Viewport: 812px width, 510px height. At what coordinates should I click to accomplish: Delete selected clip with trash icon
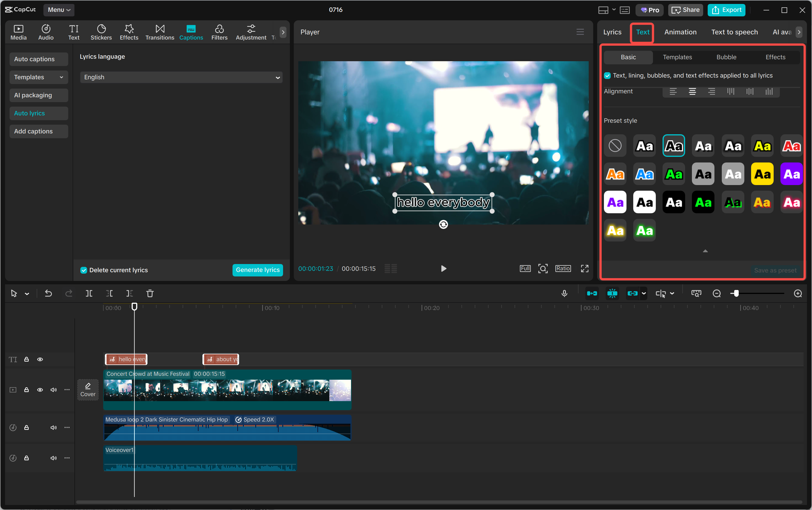click(x=150, y=293)
